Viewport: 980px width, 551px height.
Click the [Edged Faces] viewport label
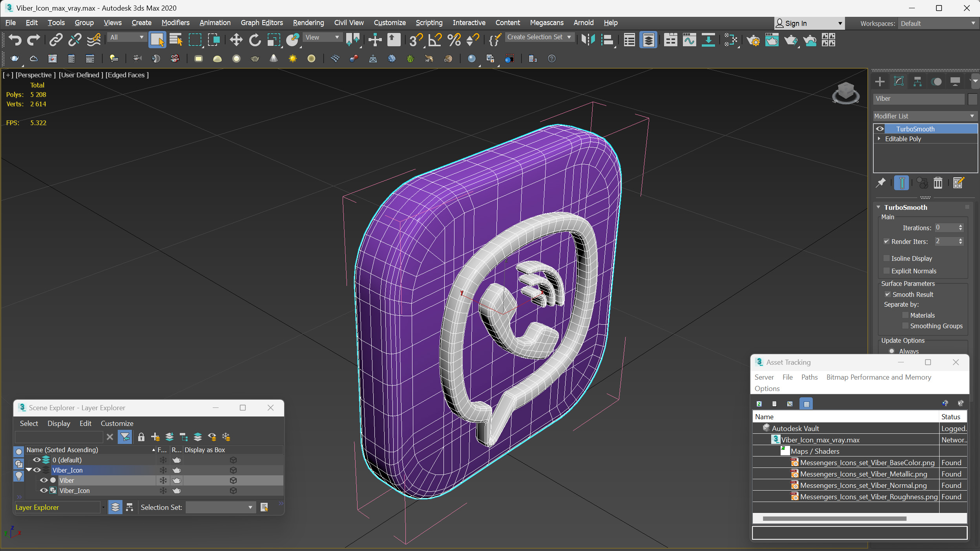pos(127,75)
